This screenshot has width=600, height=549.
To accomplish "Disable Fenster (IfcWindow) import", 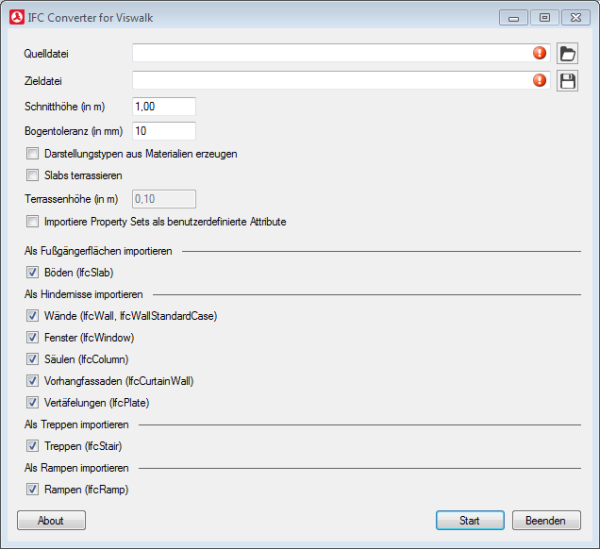I will click(x=33, y=338).
